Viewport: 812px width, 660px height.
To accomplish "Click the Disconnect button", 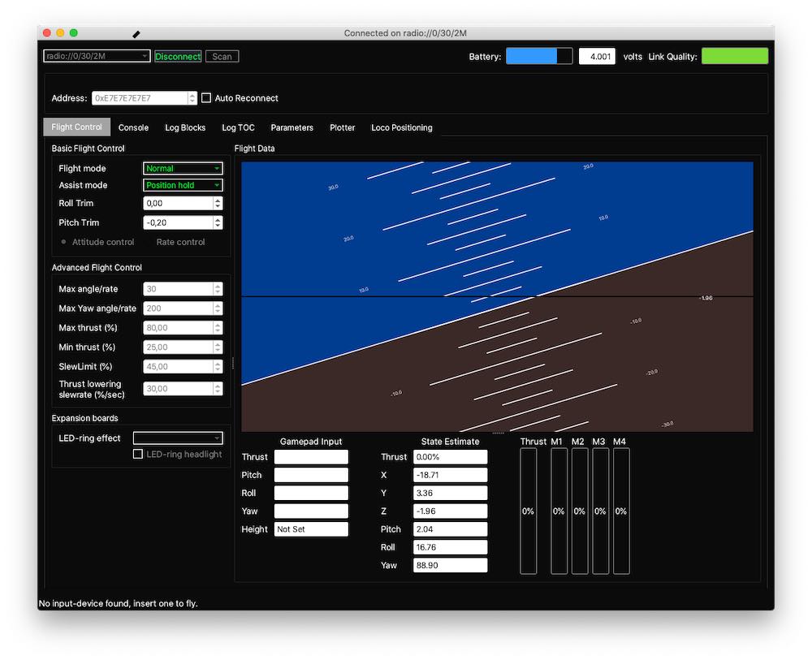I will click(178, 57).
